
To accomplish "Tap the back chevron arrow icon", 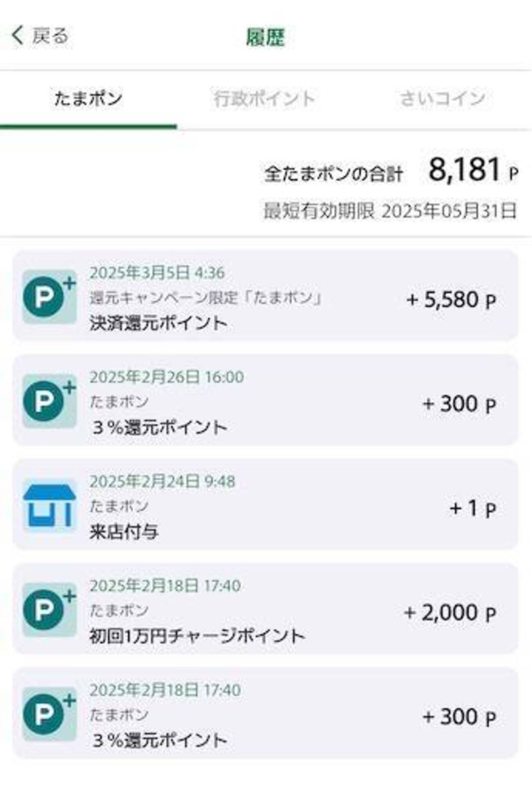I will tap(17, 36).
